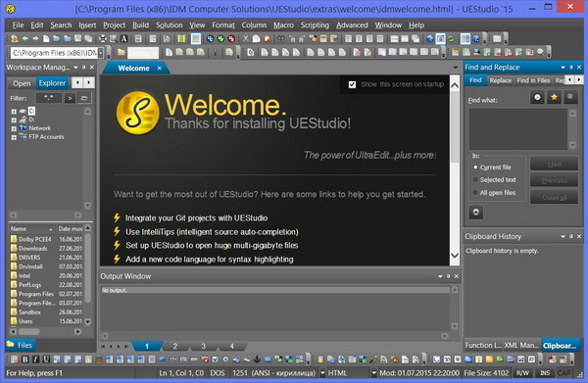Viewport: 588px width, 383px height.
Task: Expand the C: drive tree node
Action: [x=14, y=112]
